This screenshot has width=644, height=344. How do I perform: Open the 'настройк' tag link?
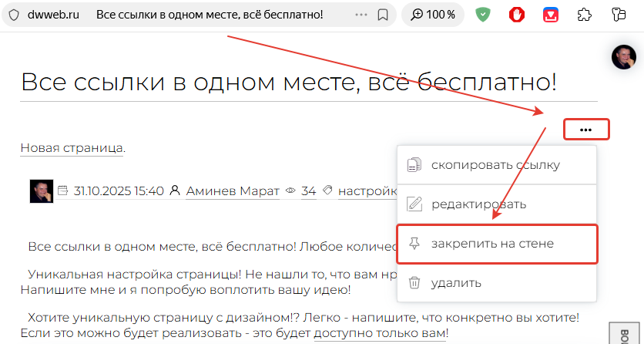367,191
